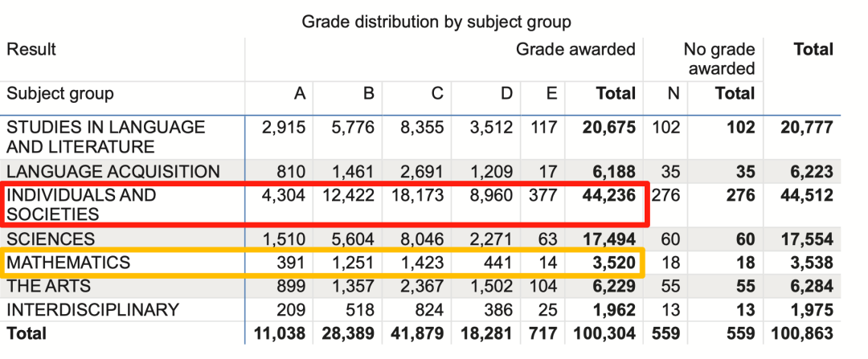This screenshot has height=359, width=868.
Task: Click the 'THE ARTS' row label
Action: (x=48, y=287)
